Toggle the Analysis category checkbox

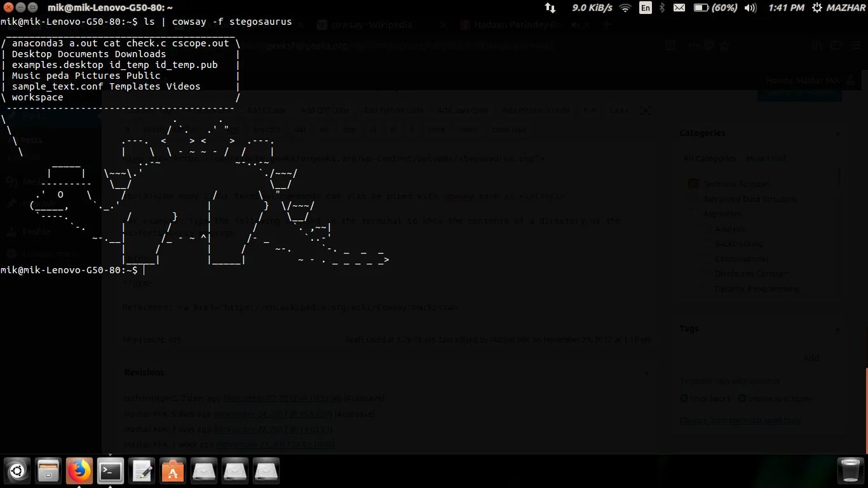[x=704, y=229]
